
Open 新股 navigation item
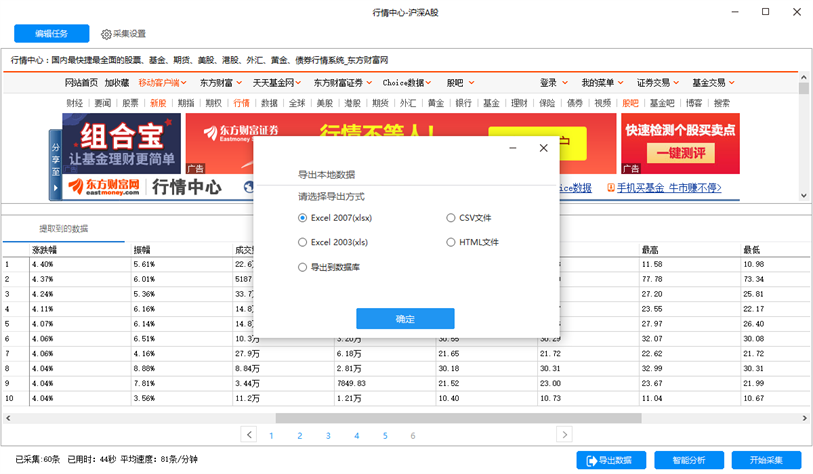point(158,103)
